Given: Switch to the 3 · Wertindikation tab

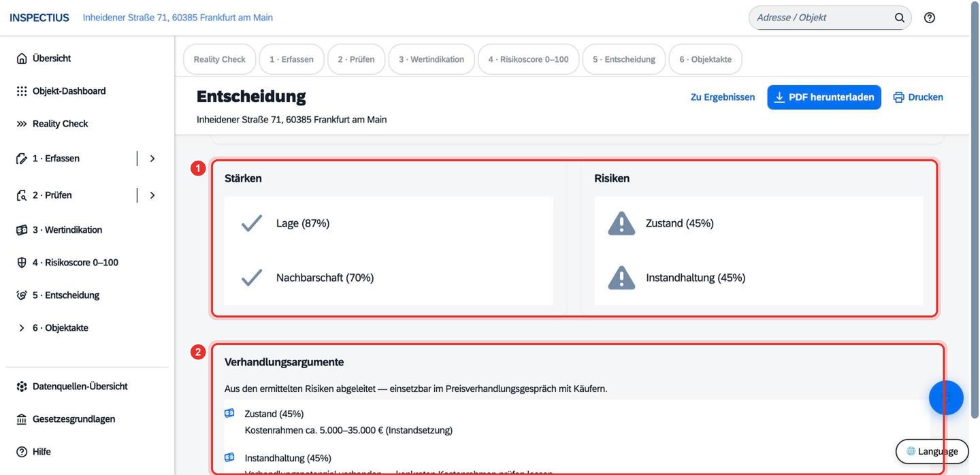Looking at the screenshot, I should click(x=431, y=59).
